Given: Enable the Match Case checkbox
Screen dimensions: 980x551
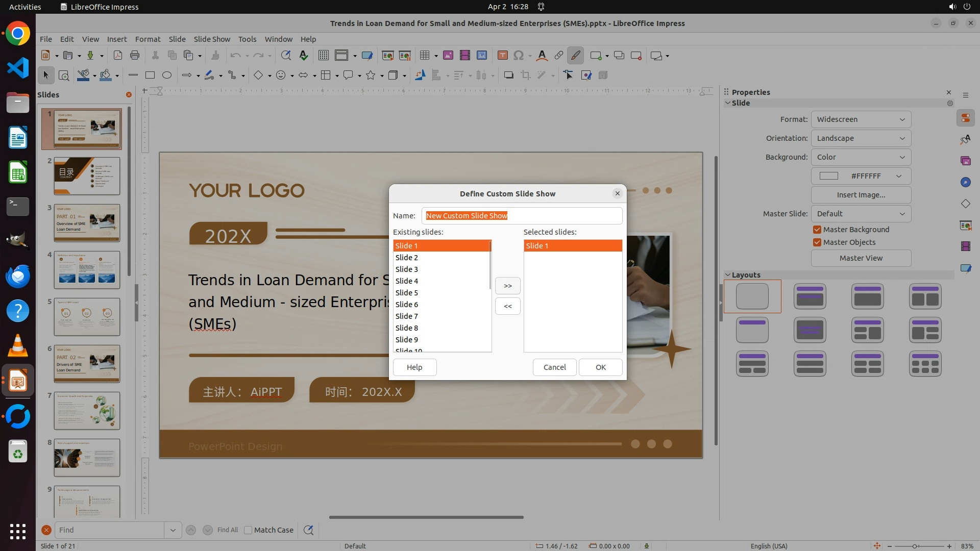Looking at the screenshot, I should 248,530.
